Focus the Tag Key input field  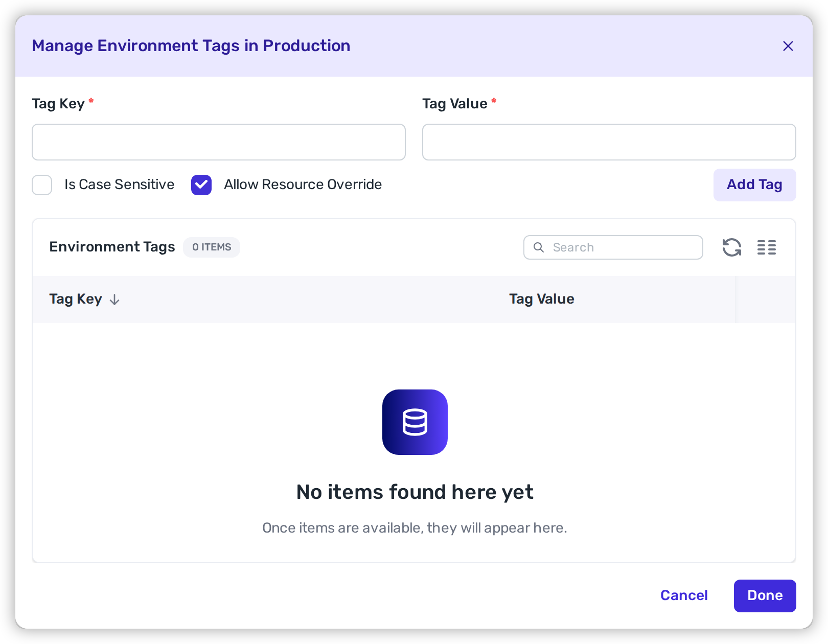(219, 142)
